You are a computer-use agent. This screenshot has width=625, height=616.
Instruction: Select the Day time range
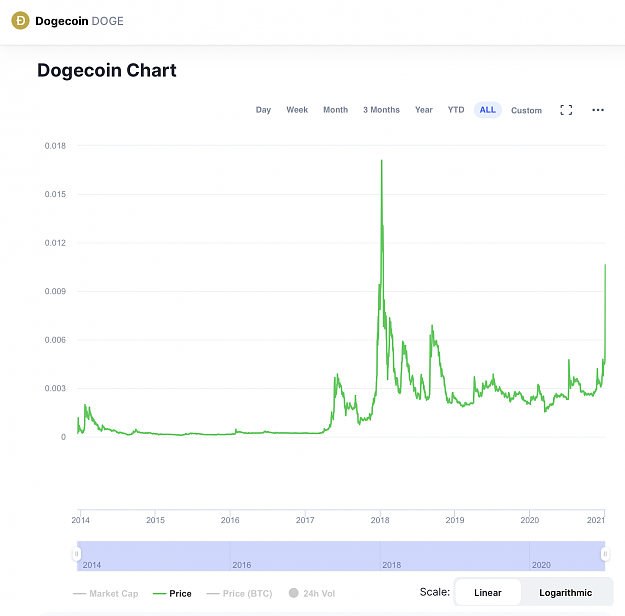(263, 110)
